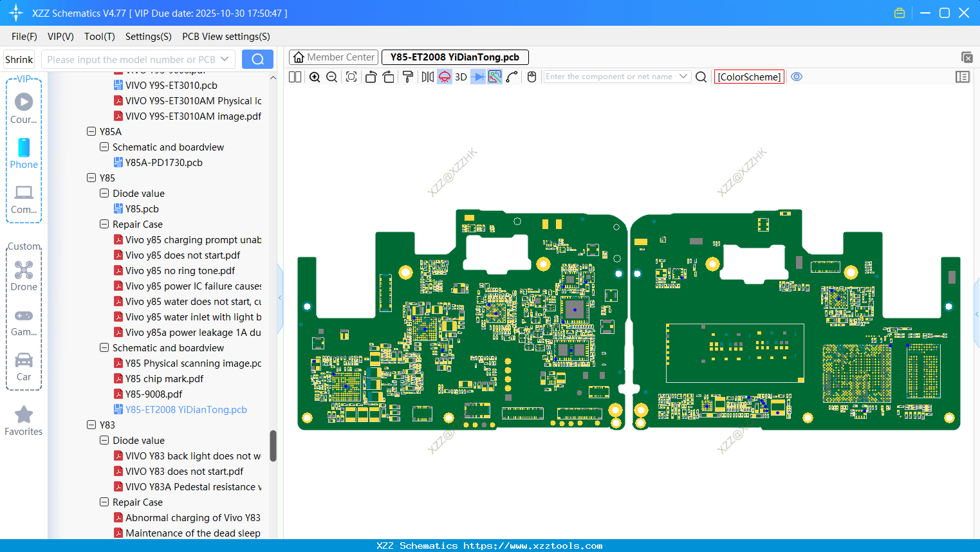
Task: Toggle visibility with the blue eye icon
Action: [x=797, y=77]
